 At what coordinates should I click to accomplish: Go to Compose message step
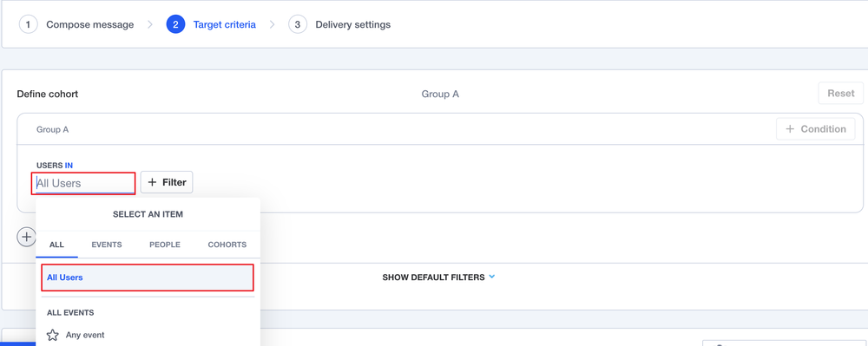pos(89,25)
